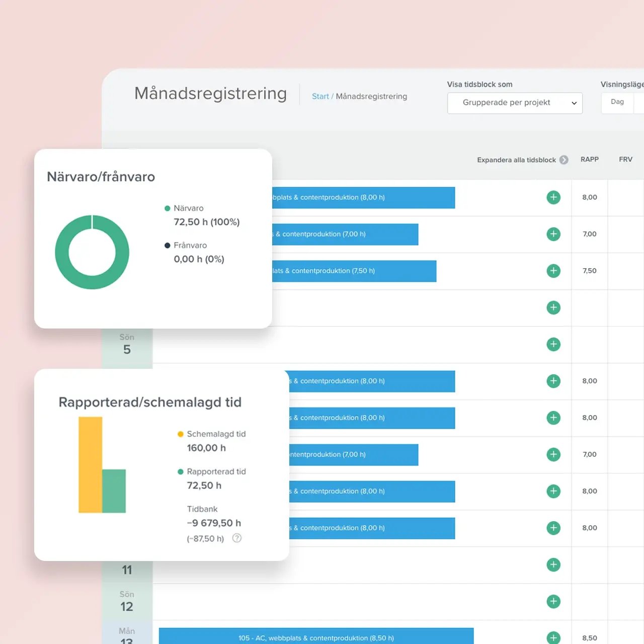Expand all time blocks via Expandera alla tidsblock
The image size is (644, 644).
[516, 160]
